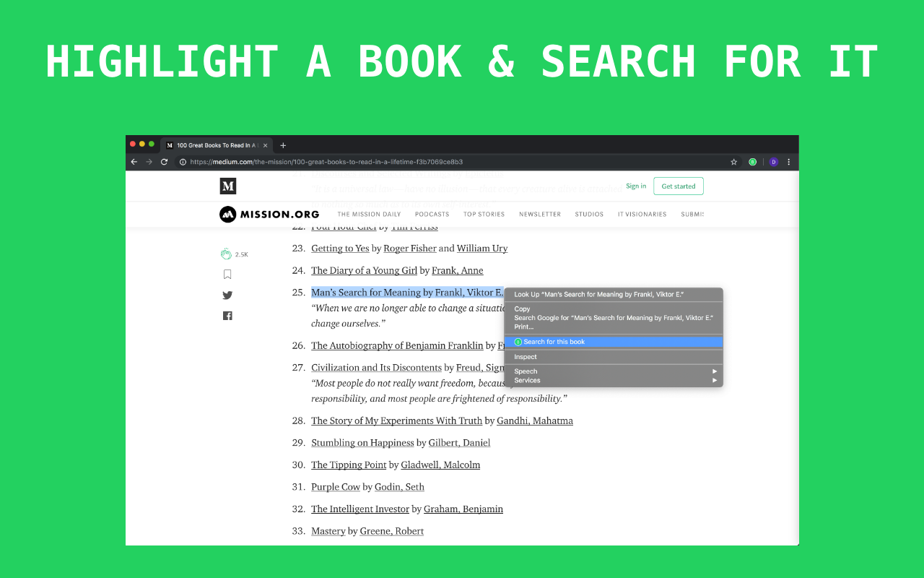This screenshot has height=578, width=924.
Task: Click the browser back arrow
Action: pos(134,162)
